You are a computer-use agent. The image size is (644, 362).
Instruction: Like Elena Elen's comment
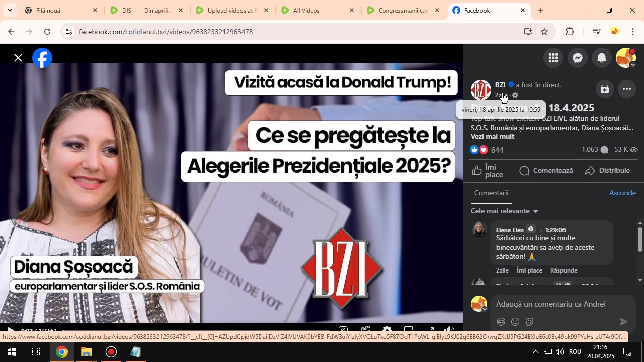[x=529, y=270]
